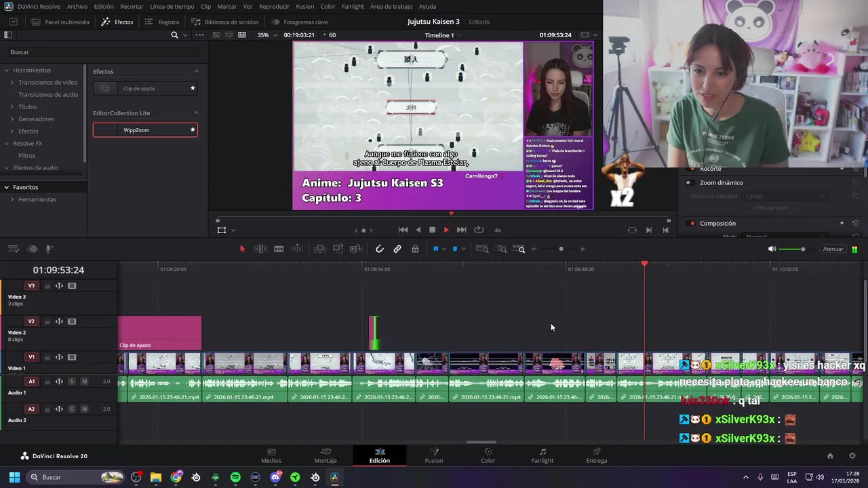Click timeline zoom in plus icon

point(583,249)
